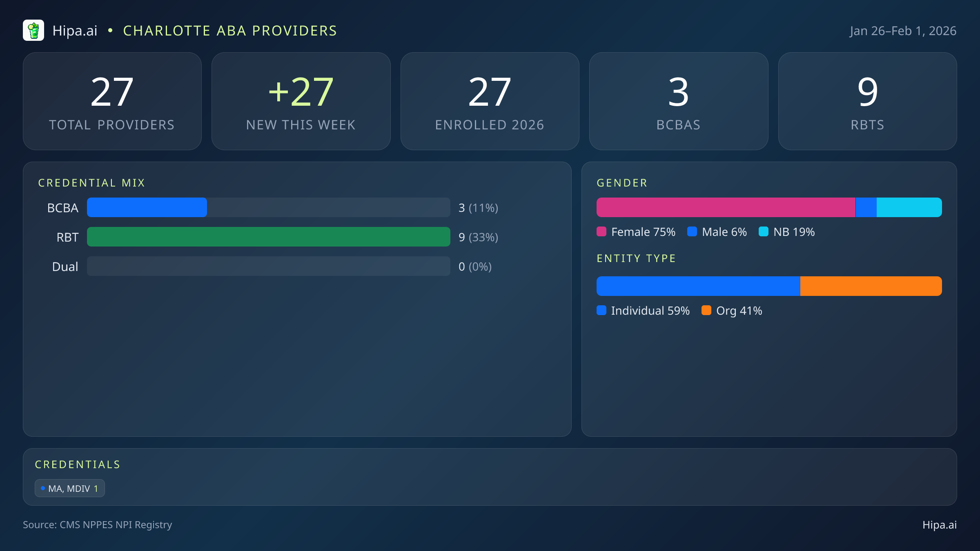Select the pink Female legend marker
Viewport: 980px width, 551px height.
click(602, 231)
